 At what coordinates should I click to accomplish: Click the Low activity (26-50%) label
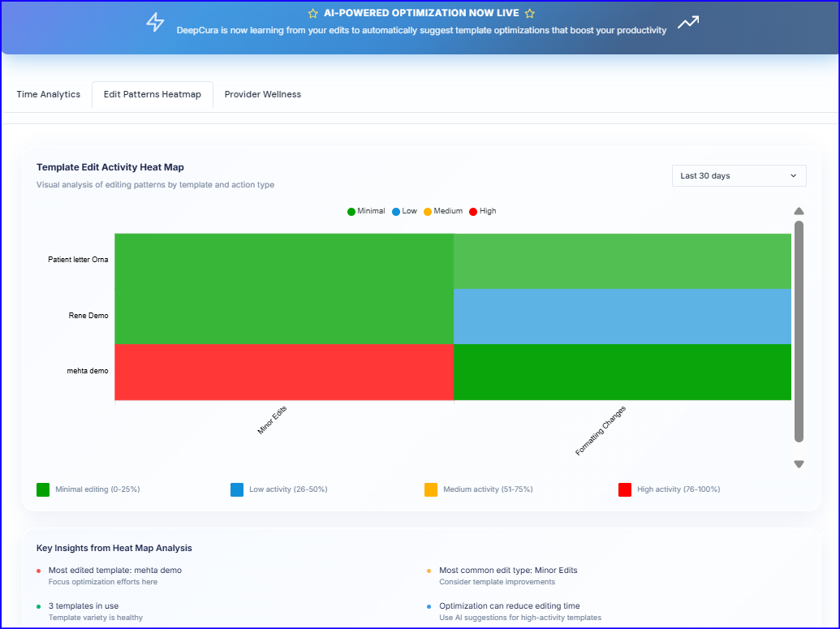288,489
